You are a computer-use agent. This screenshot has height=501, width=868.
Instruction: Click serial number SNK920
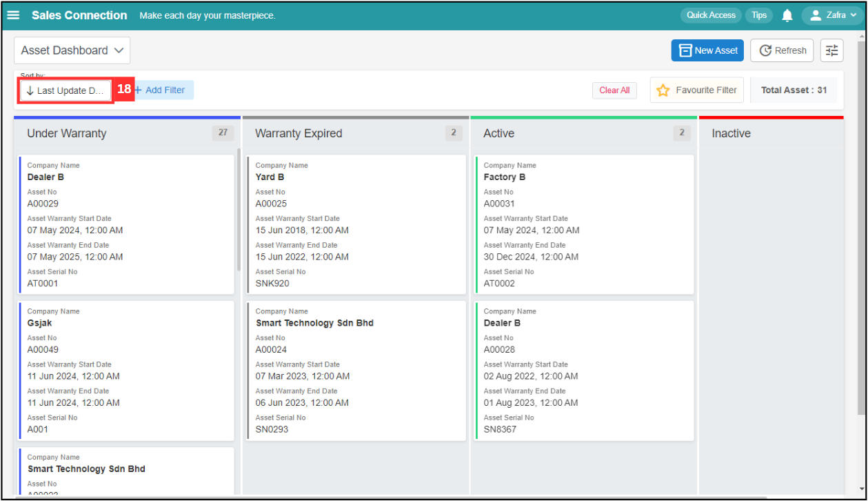pyautogui.click(x=272, y=283)
